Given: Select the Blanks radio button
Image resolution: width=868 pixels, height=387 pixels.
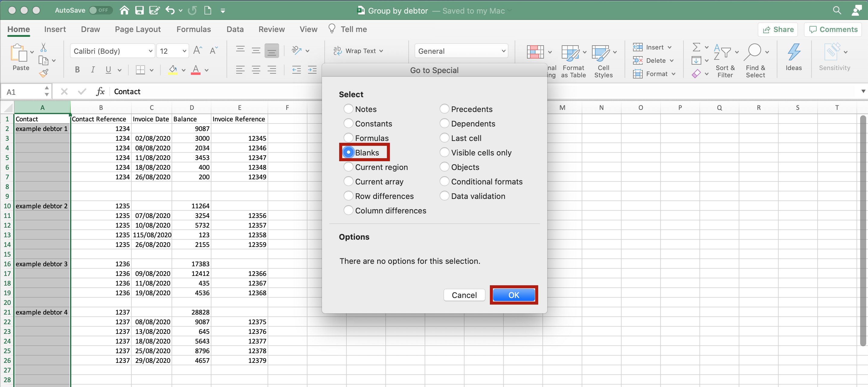Looking at the screenshot, I should point(349,152).
